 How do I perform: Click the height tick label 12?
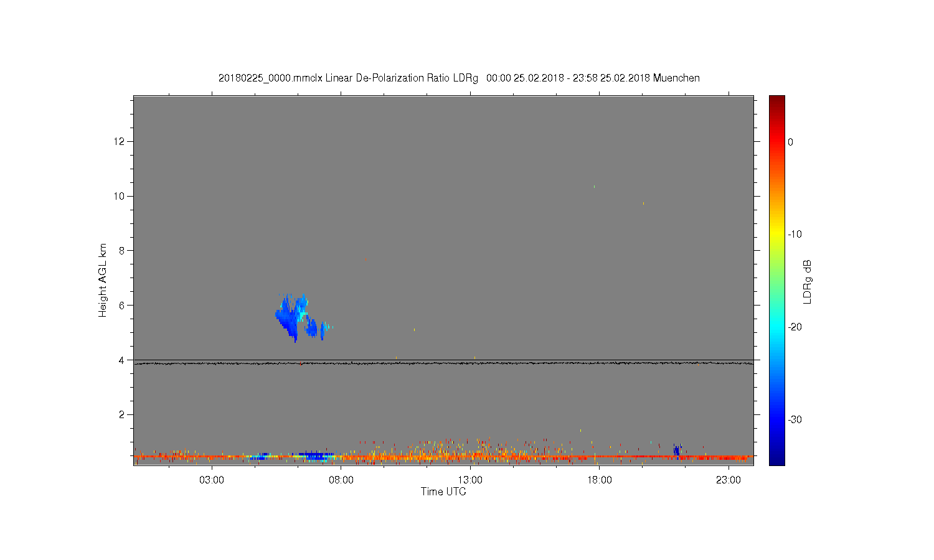coord(120,141)
